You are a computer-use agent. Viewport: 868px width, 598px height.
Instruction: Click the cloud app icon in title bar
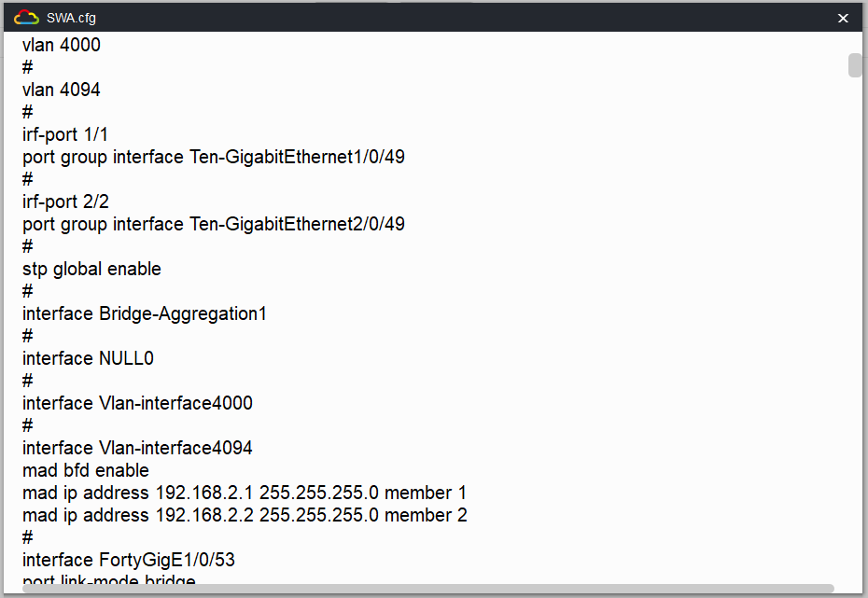point(26,18)
